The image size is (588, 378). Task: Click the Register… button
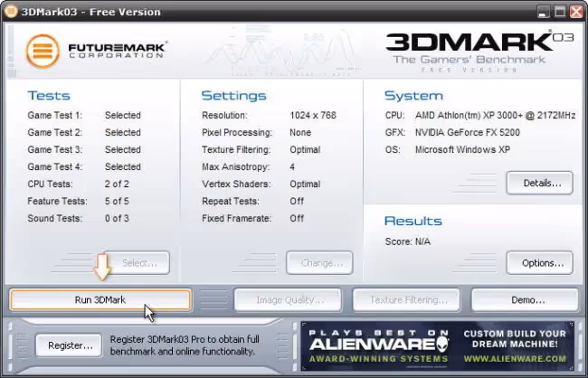tap(69, 345)
